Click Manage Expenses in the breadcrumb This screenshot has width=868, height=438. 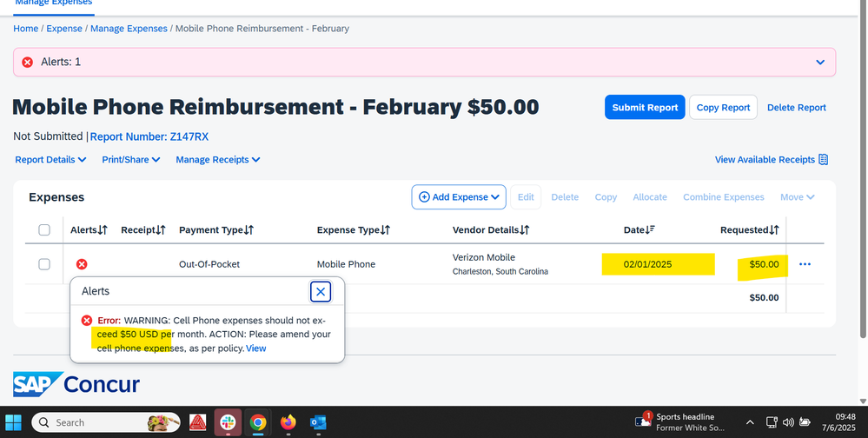tap(129, 28)
